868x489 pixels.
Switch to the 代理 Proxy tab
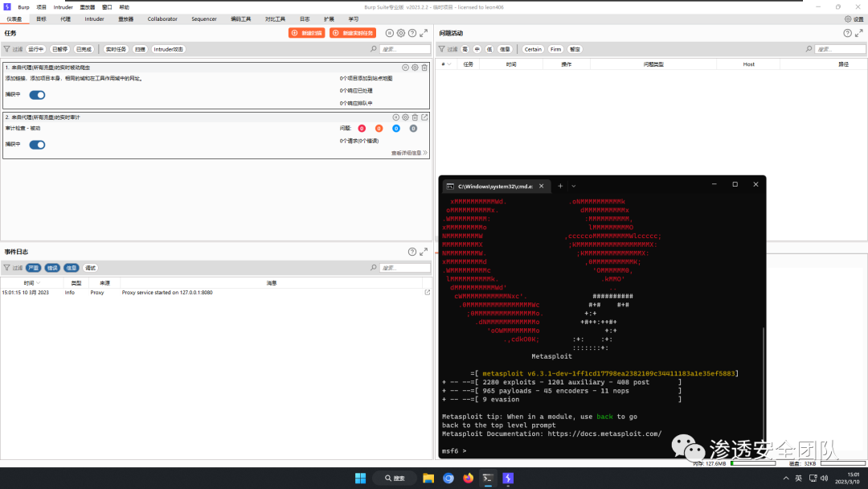click(65, 18)
